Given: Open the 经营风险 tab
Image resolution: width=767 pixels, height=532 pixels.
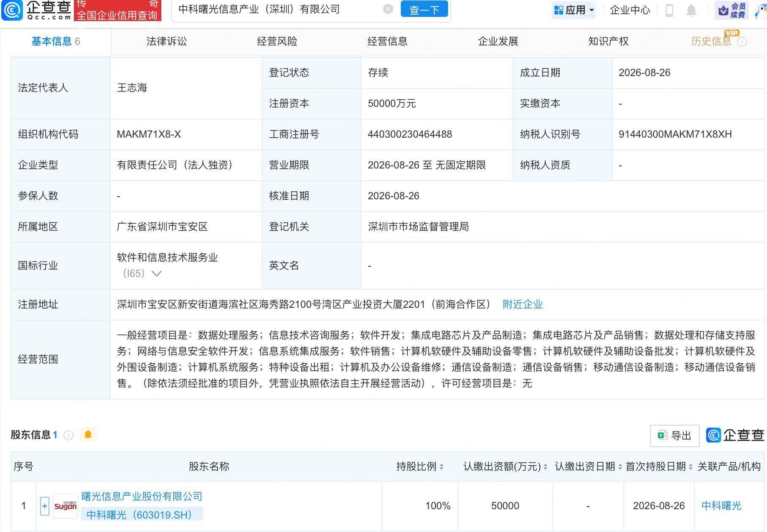Looking at the screenshot, I should 277,41.
